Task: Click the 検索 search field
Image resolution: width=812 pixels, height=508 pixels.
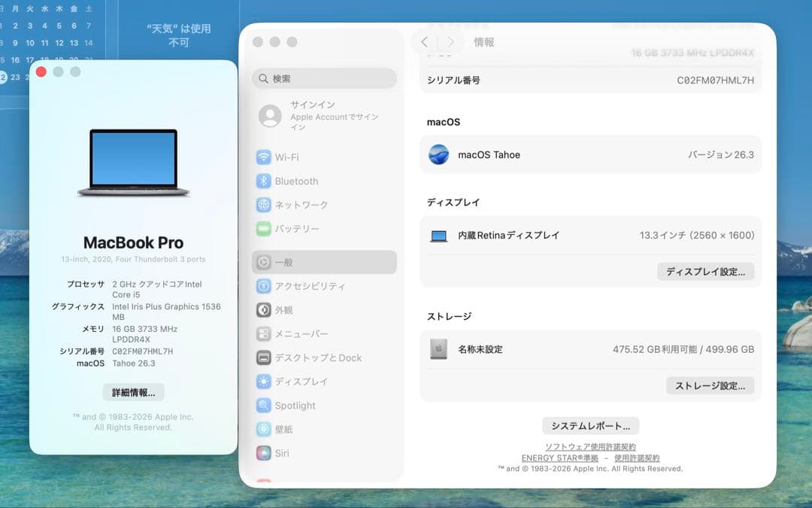Action: click(325, 78)
